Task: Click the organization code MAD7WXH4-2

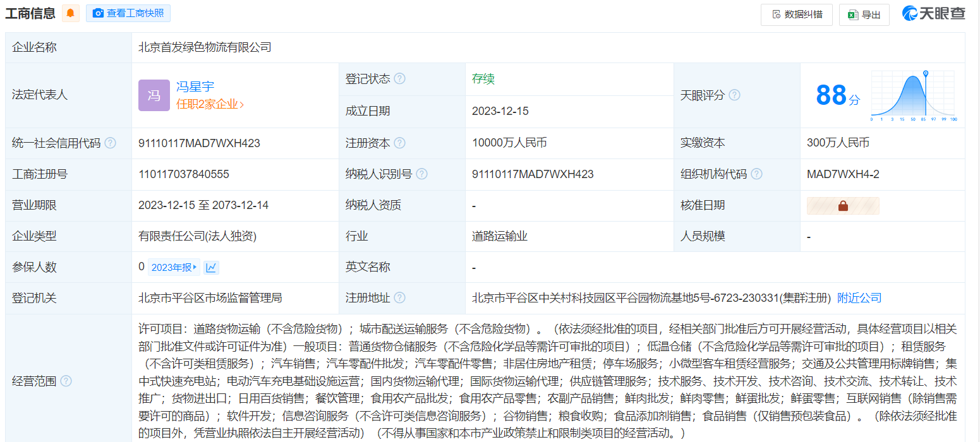Action: [x=843, y=174]
